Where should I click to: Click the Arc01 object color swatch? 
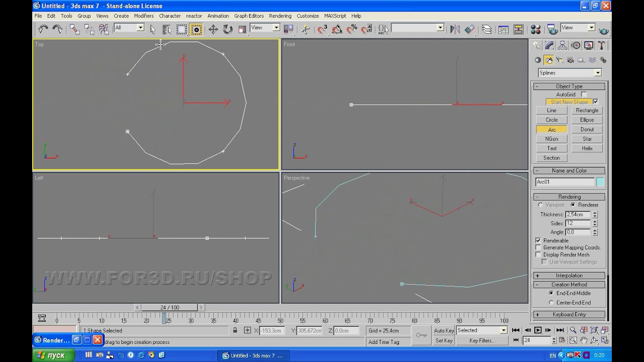pyautogui.click(x=600, y=182)
